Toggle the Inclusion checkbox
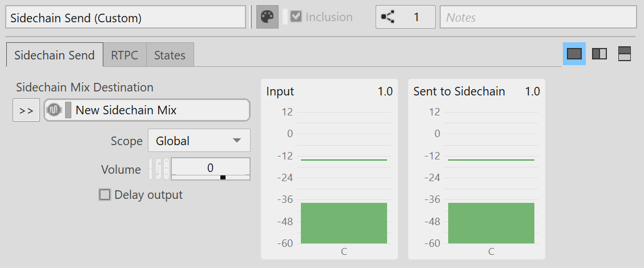This screenshot has width=644, height=268. 296,17
